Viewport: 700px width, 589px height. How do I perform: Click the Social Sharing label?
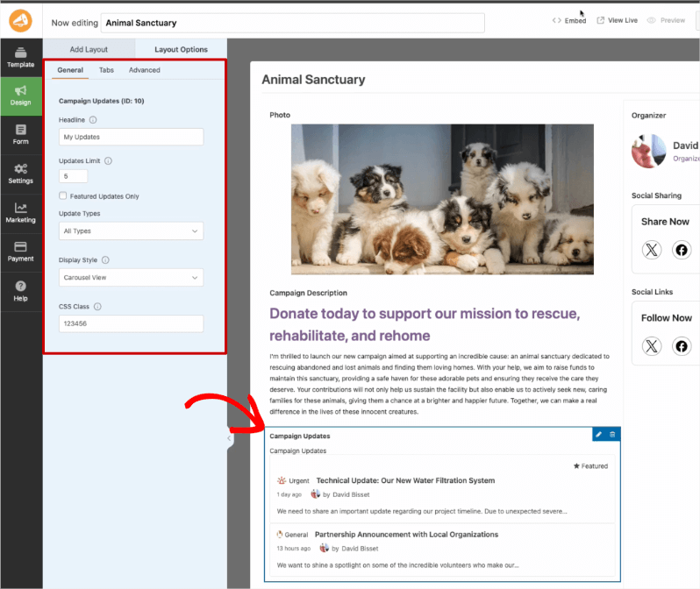click(656, 195)
